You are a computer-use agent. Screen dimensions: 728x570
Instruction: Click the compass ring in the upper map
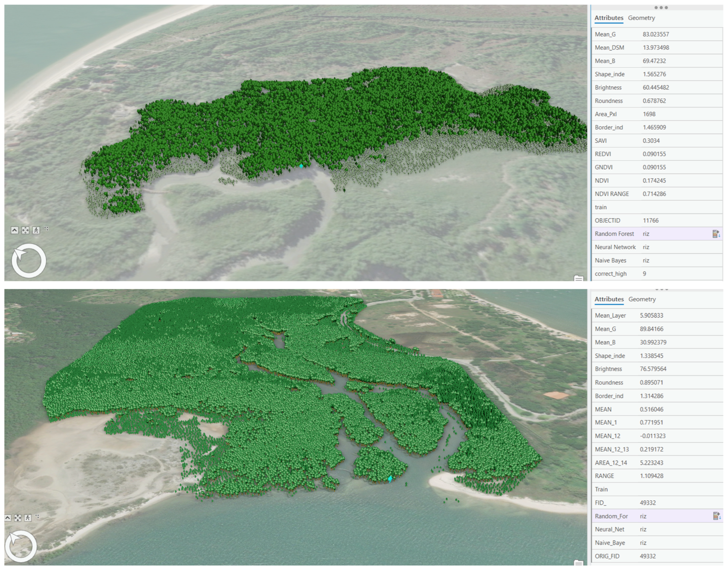coord(29,261)
